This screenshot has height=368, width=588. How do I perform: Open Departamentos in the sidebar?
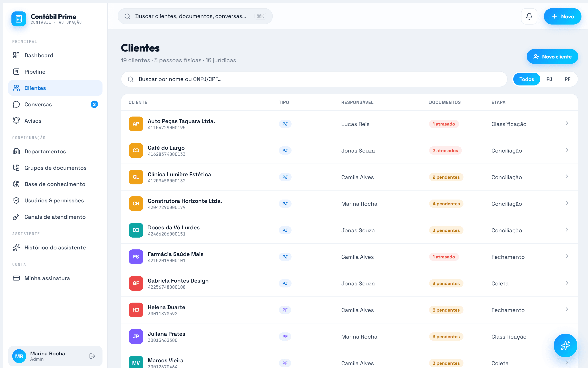click(55, 151)
